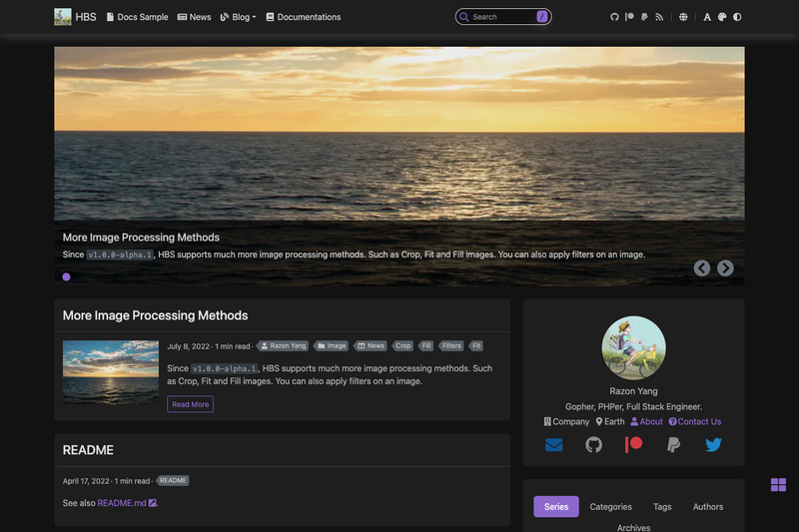The height and width of the screenshot is (532, 799).
Task: Click the April 17, 2022 post date
Action: [86, 481]
